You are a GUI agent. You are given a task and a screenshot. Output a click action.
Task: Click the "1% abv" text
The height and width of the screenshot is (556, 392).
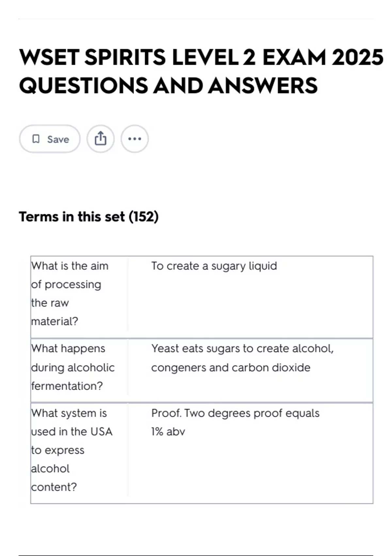(x=168, y=432)
